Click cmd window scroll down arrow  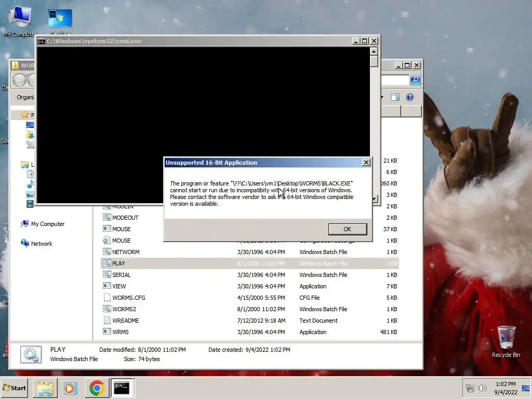(375, 199)
